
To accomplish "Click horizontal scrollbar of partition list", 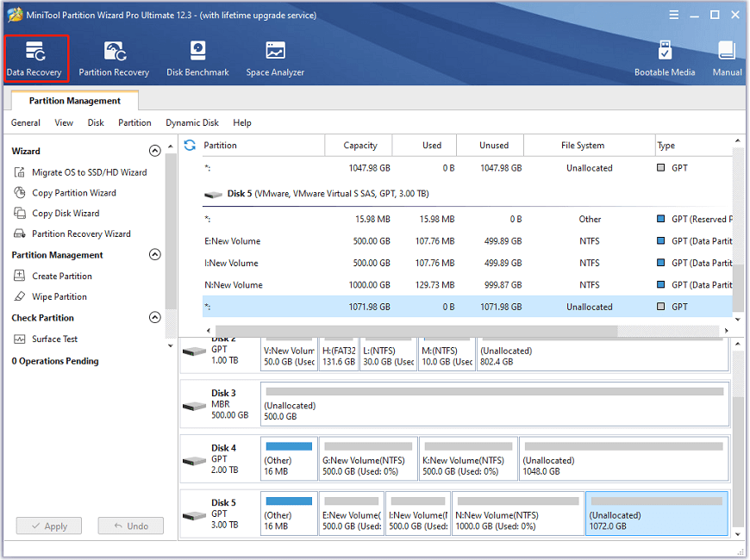I will pos(416,331).
